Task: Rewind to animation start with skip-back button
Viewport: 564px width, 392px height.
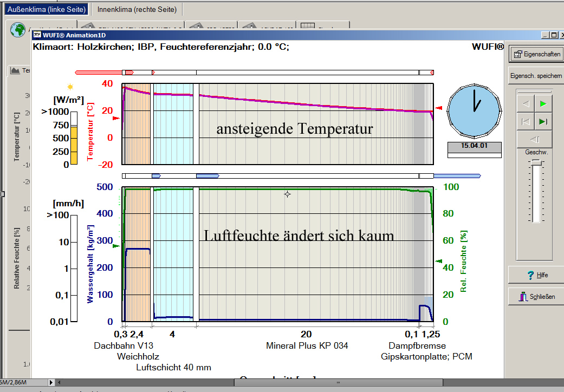Action: [525, 121]
